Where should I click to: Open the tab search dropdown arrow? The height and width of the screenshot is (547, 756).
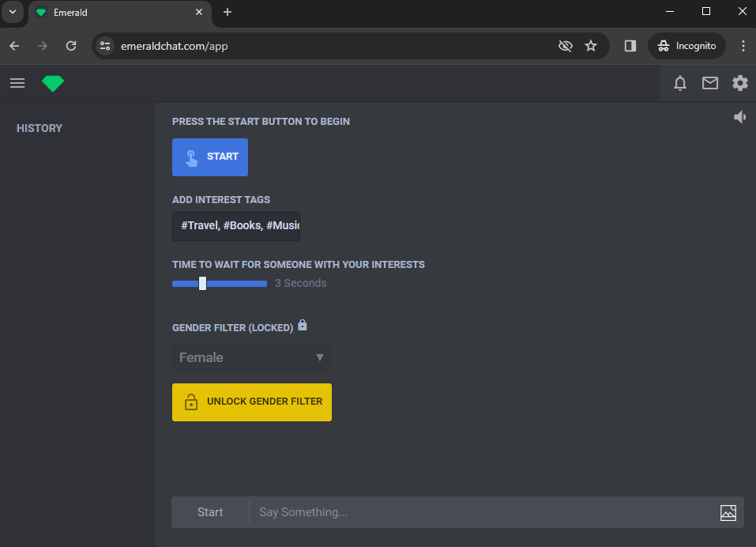coord(12,12)
